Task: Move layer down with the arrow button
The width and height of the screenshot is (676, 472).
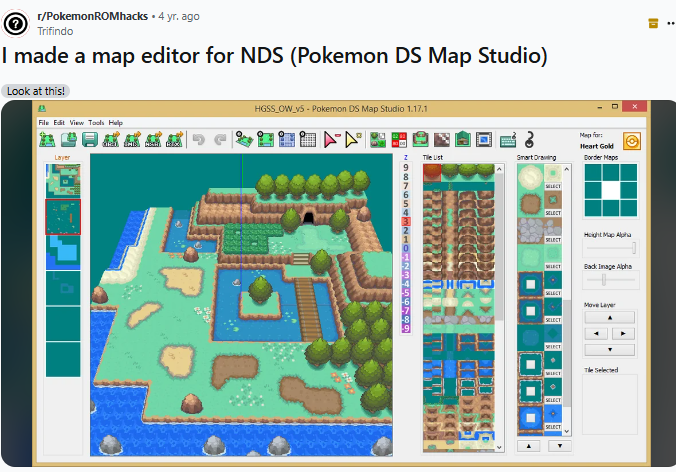Action: tap(610, 350)
